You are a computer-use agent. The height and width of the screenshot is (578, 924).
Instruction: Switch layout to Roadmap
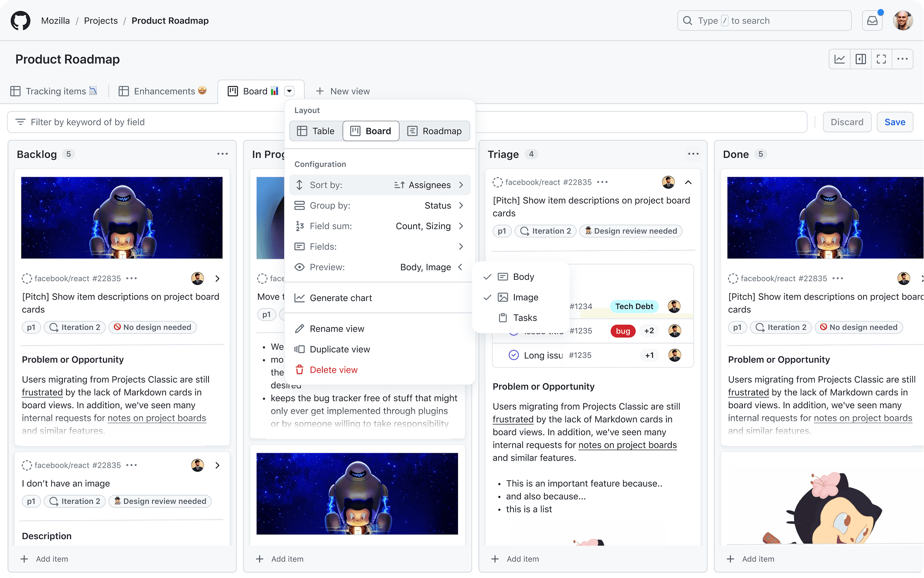pyautogui.click(x=435, y=131)
